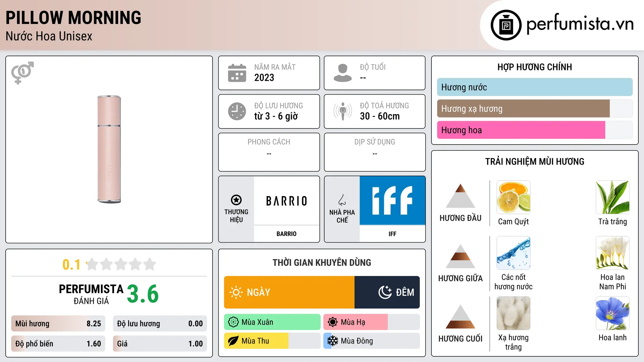Click the Mùa Hạ season bar

(371, 322)
